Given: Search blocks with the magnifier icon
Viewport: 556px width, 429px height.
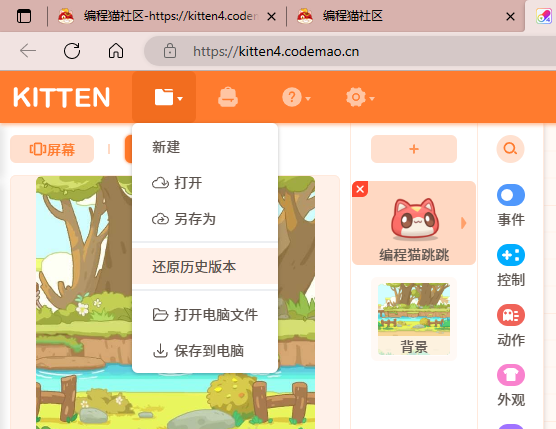Looking at the screenshot, I should click(x=510, y=149).
